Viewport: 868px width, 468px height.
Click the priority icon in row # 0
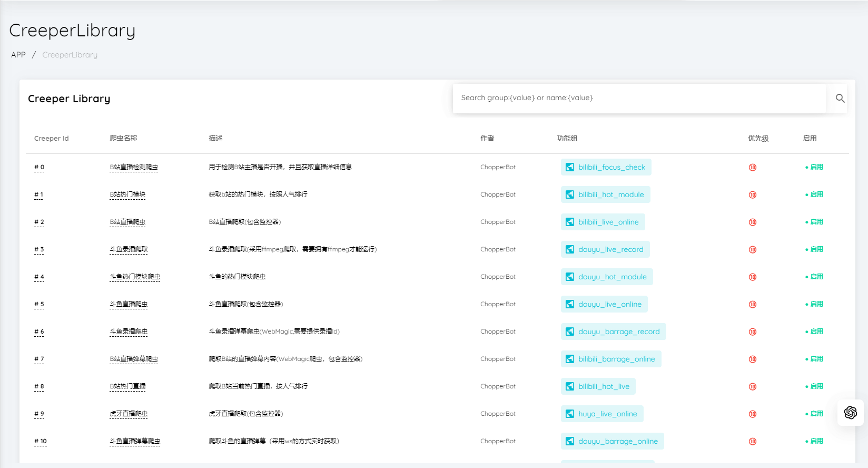click(753, 167)
